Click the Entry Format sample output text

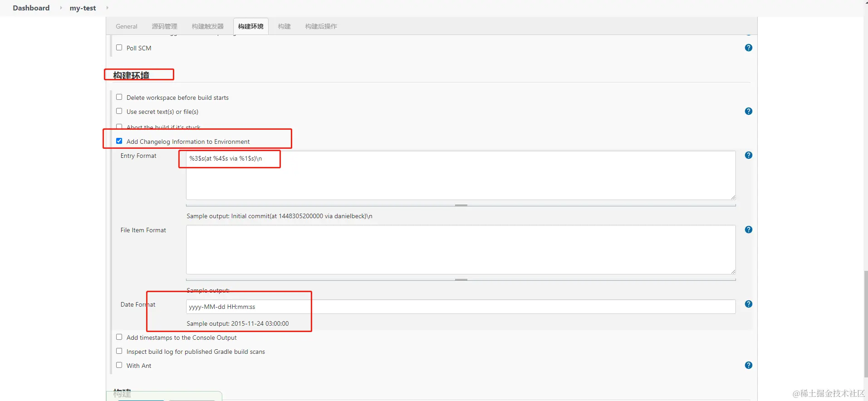click(280, 216)
